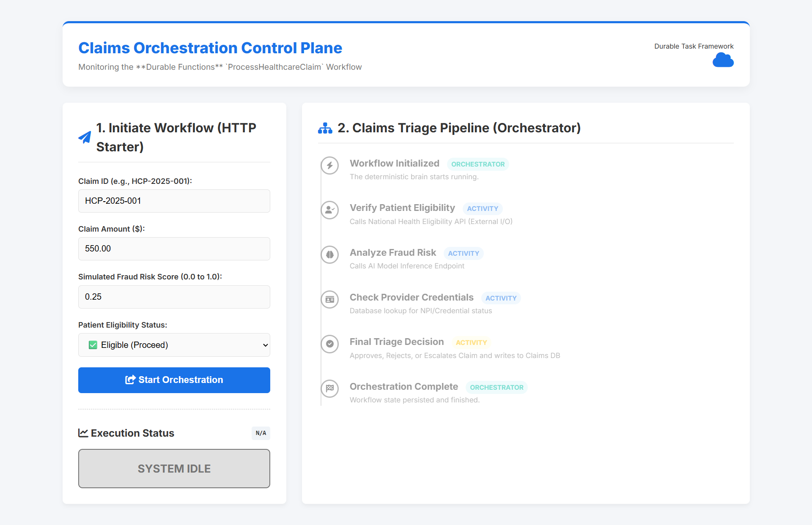Click the dropdown arrow on Eligible (Proceed)
Screen dimensions: 812x525
pyautogui.click(x=265, y=345)
